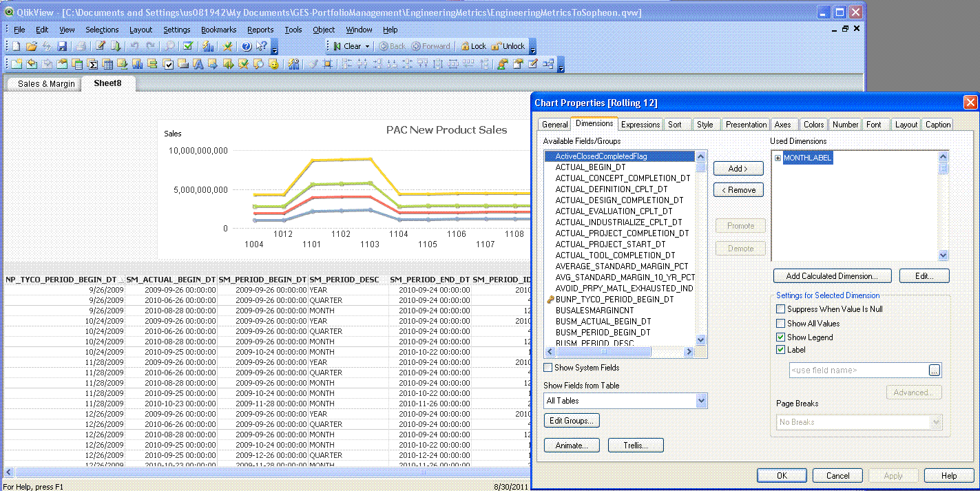Screen dimensions: 980x491
Task: Check the Show All Values option
Action: [x=780, y=324]
